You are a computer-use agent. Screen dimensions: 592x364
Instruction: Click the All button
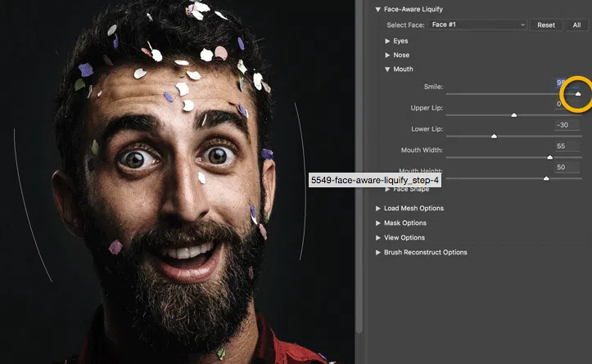coord(576,25)
